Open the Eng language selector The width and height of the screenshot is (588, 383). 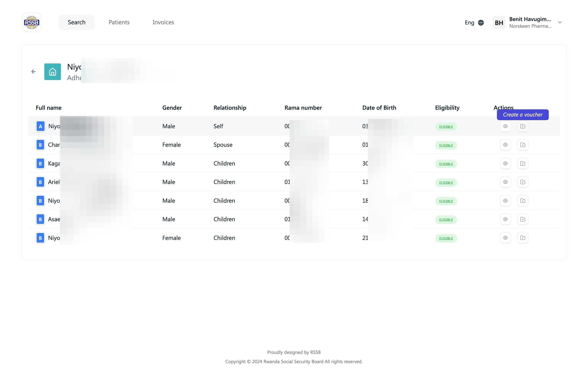469,23
